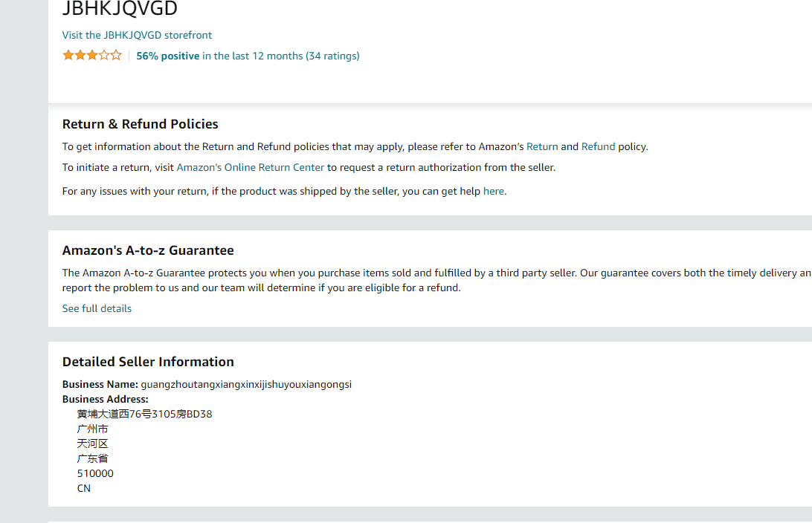Click the district line 天河区
The image size is (812, 523).
click(92, 444)
